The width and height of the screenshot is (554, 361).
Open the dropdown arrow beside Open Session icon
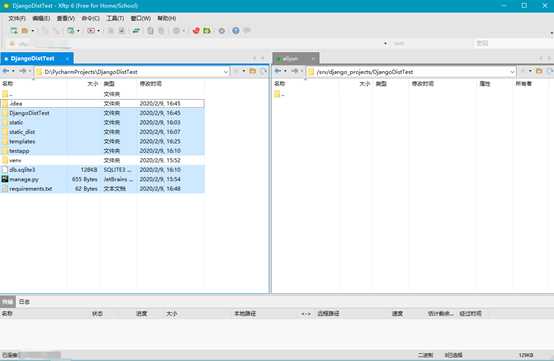(33, 31)
